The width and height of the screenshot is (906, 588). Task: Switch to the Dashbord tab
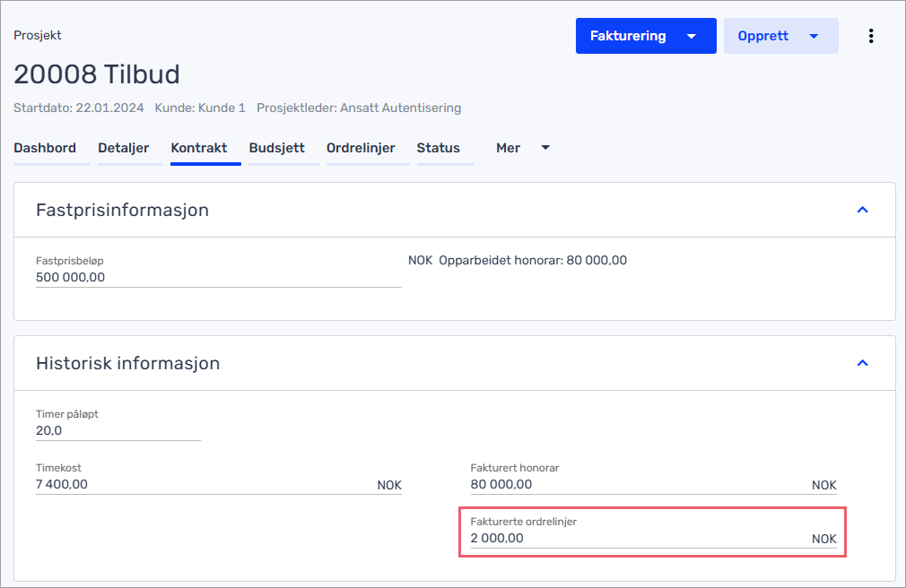click(x=45, y=148)
